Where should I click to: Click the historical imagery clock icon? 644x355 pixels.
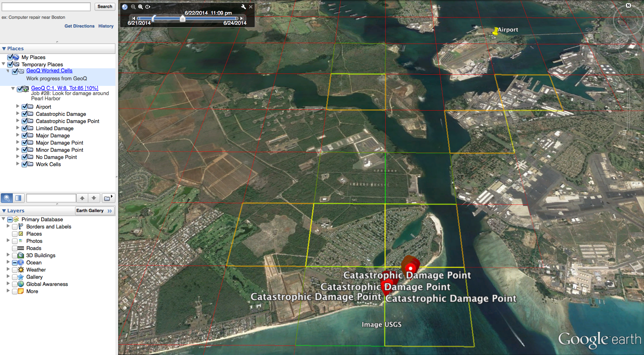coord(125,7)
